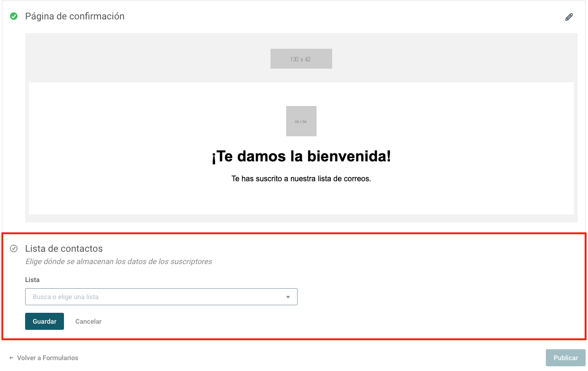This screenshot has height=371, width=588.
Task: Click the 'Te has suscrito a nuestra lista' text
Action: (301, 179)
